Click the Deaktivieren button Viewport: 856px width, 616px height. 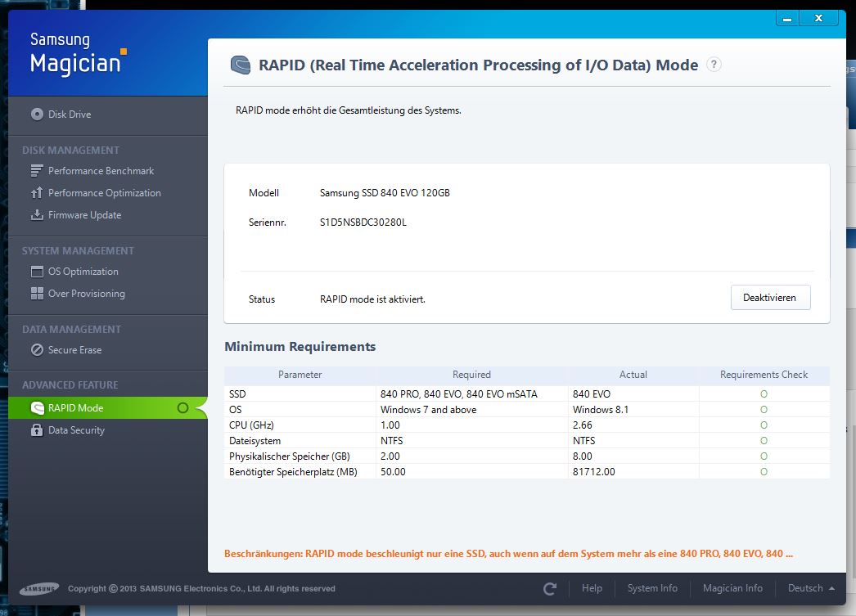pos(770,297)
